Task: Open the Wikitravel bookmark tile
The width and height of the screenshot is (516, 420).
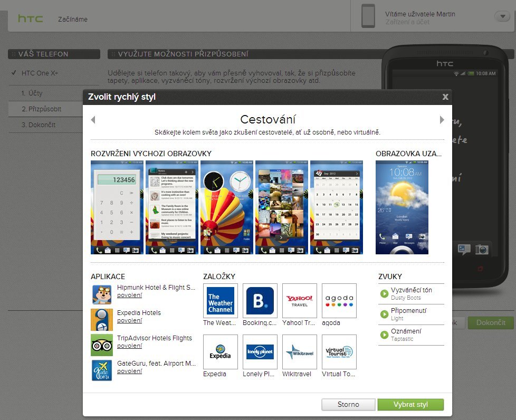Action: click(x=299, y=351)
